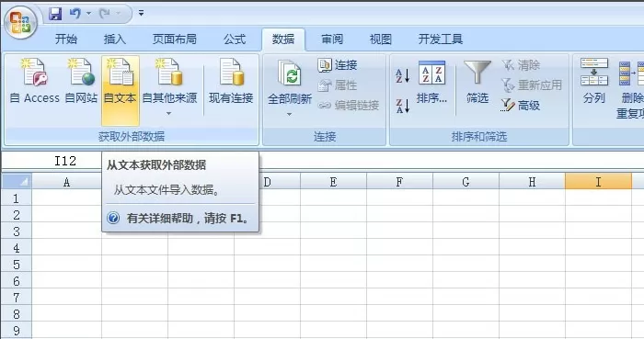Undo the last action
644x339 pixels.
tap(75, 14)
